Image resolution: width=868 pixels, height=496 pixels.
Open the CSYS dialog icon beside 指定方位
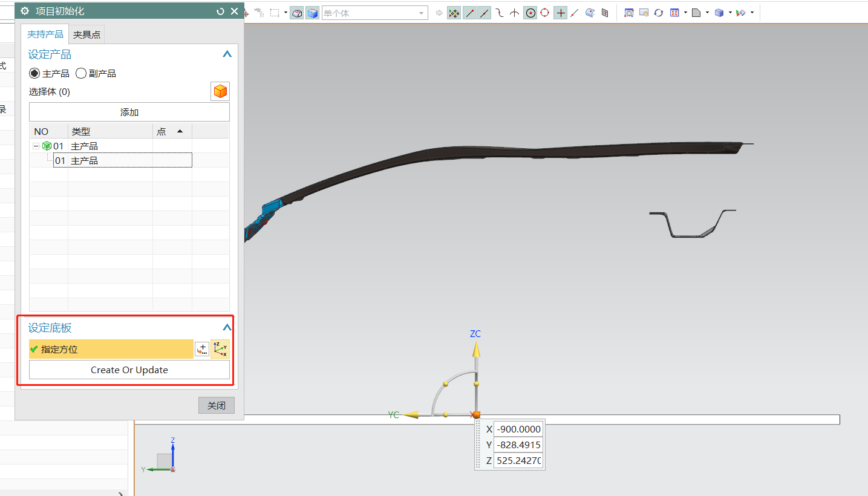coord(220,349)
